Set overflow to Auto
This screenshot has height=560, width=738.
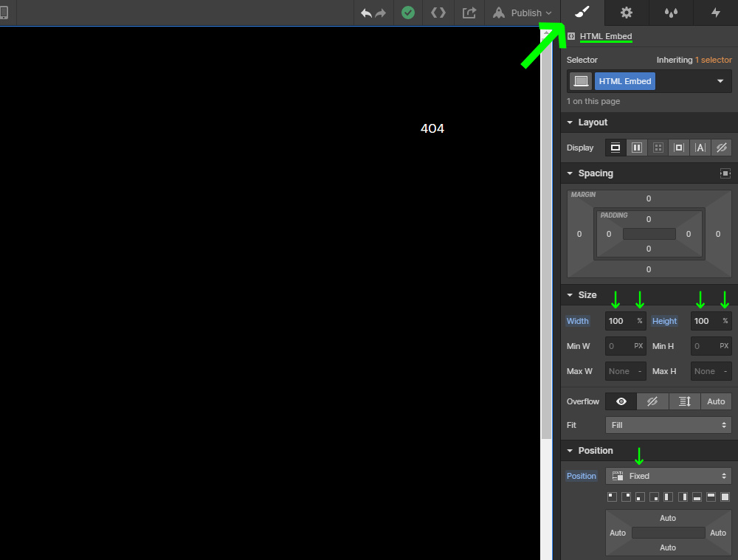pyautogui.click(x=716, y=401)
